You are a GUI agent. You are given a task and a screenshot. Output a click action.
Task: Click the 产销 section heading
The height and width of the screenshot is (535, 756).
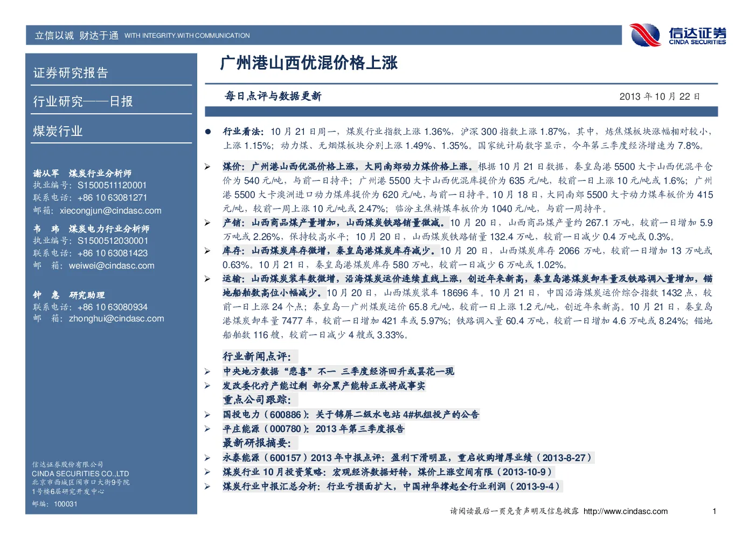pyautogui.click(x=234, y=222)
